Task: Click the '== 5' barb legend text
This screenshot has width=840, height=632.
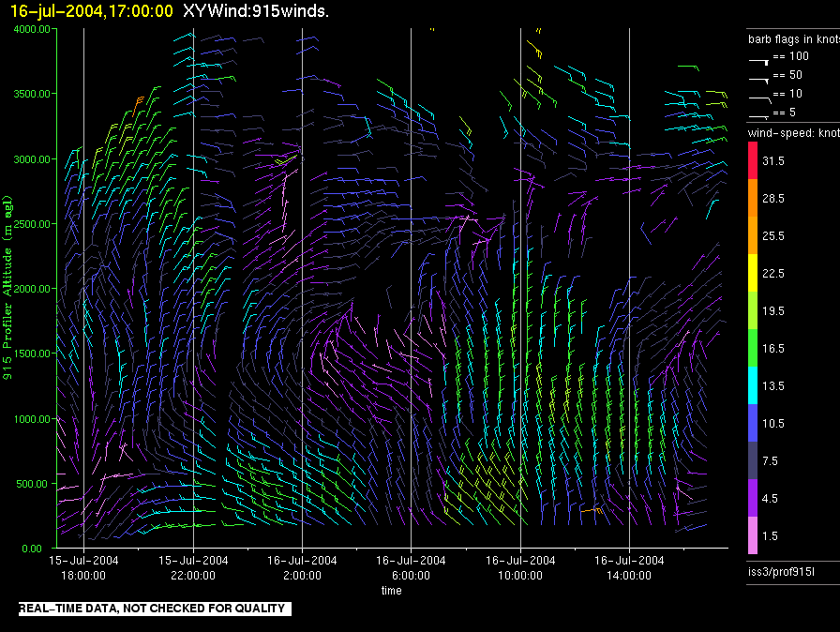Action: (x=785, y=113)
